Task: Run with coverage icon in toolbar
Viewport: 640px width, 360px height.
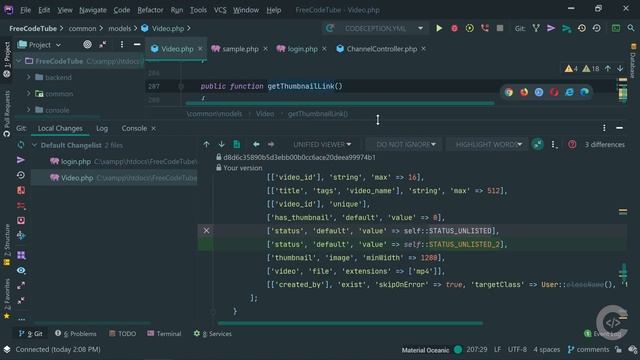Action: click(469, 28)
